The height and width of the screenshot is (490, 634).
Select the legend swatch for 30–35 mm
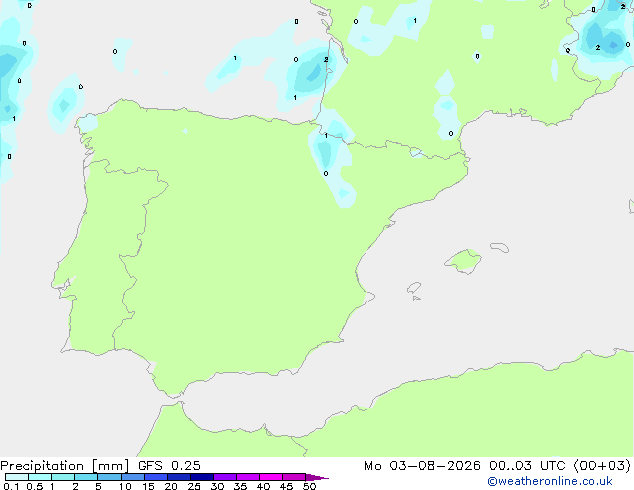pos(225,477)
